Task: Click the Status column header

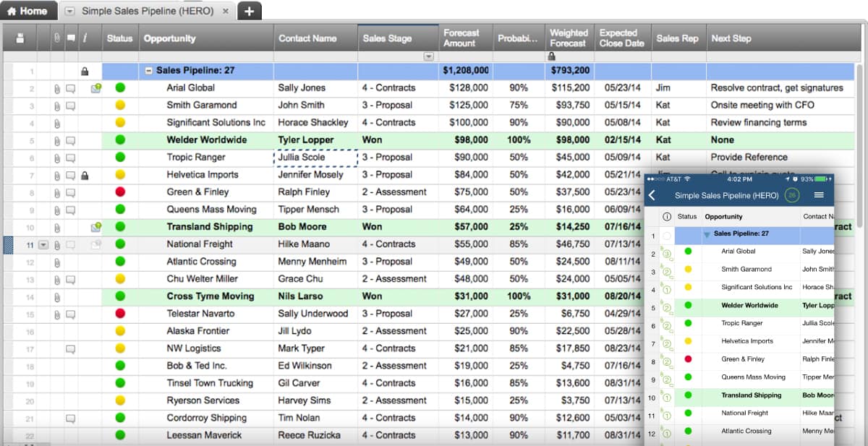Action: click(x=120, y=38)
